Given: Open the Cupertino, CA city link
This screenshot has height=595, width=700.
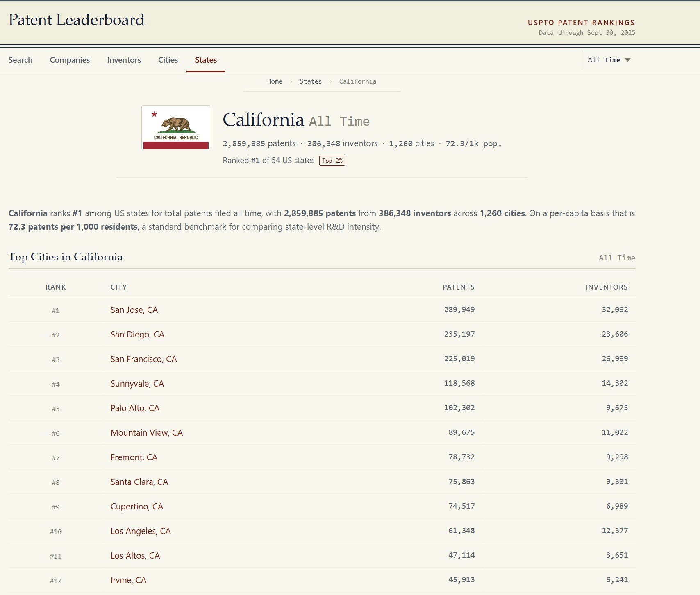Looking at the screenshot, I should tap(137, 507).
